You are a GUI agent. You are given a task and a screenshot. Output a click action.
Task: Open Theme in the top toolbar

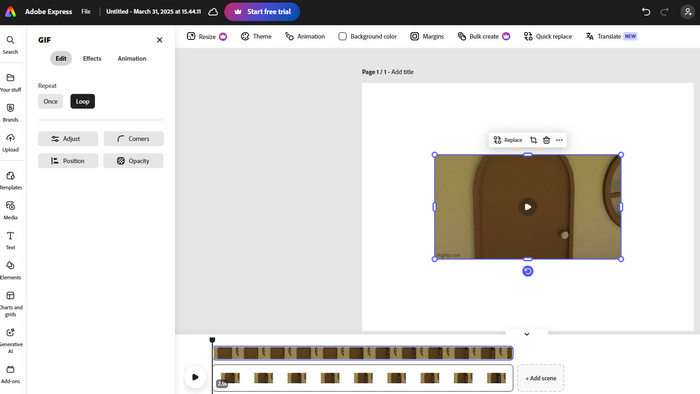256,37
